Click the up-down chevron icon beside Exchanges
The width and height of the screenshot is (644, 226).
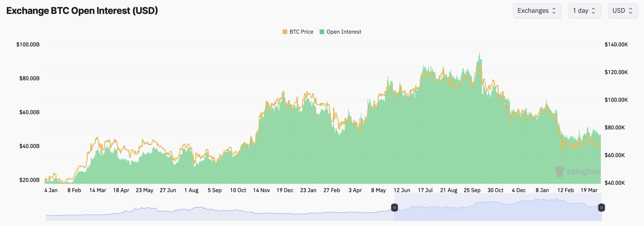pos(554,11)
